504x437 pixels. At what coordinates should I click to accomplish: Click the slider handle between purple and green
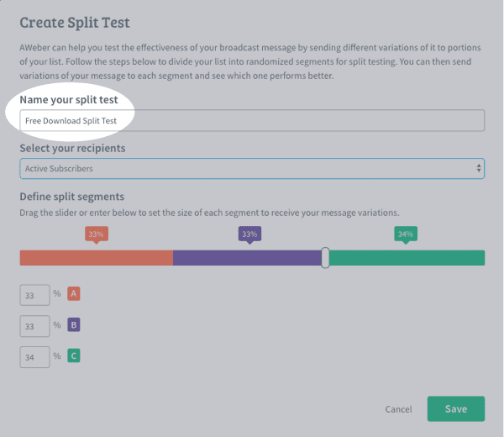325,258
